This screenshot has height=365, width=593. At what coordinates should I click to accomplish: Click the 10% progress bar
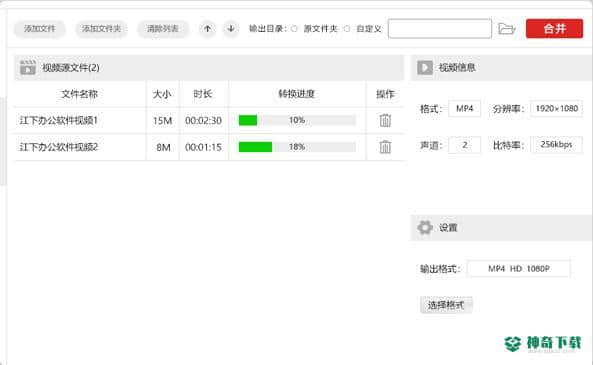[x=297, y=120]
